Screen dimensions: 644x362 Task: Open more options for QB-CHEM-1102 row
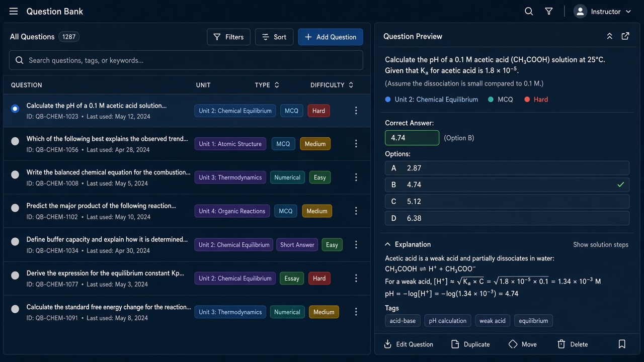356,211
